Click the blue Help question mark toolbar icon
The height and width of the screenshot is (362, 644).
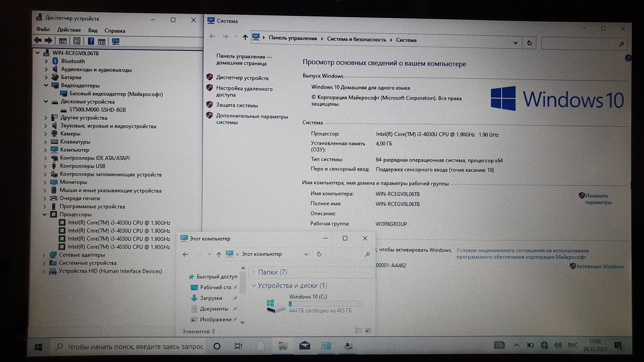pyautogui.click(x=91, y=41)
